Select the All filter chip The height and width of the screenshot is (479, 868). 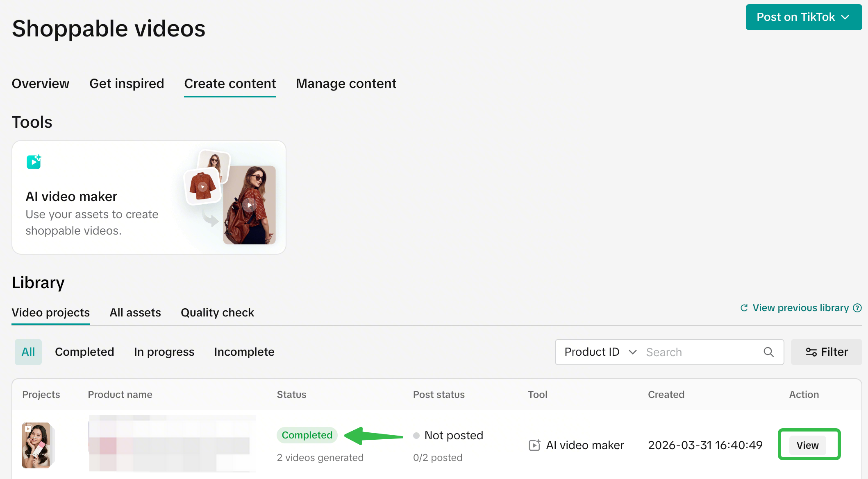pyautogui.click(x=28, y=352)
